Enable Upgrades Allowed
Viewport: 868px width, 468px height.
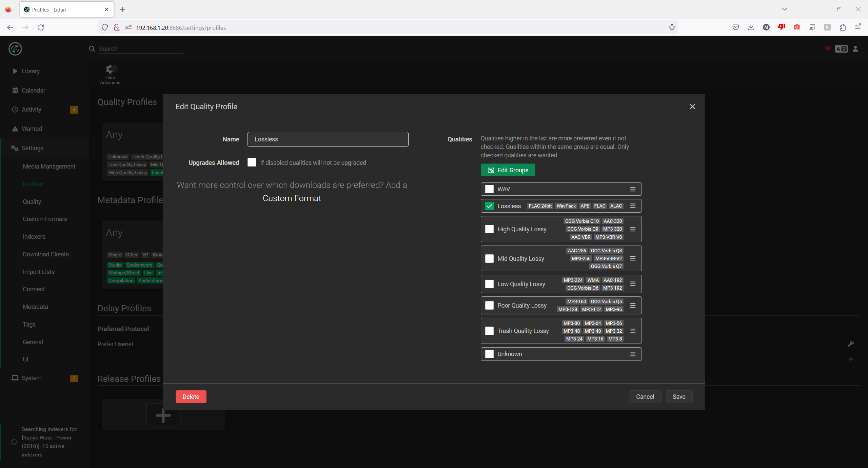pyautogui.click(x=251, y=162)
